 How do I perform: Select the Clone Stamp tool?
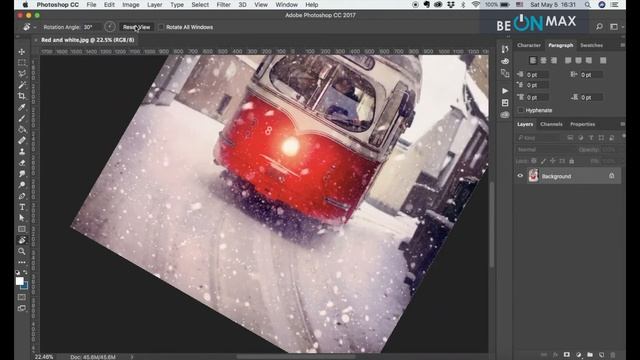click(x=22, y=151)
